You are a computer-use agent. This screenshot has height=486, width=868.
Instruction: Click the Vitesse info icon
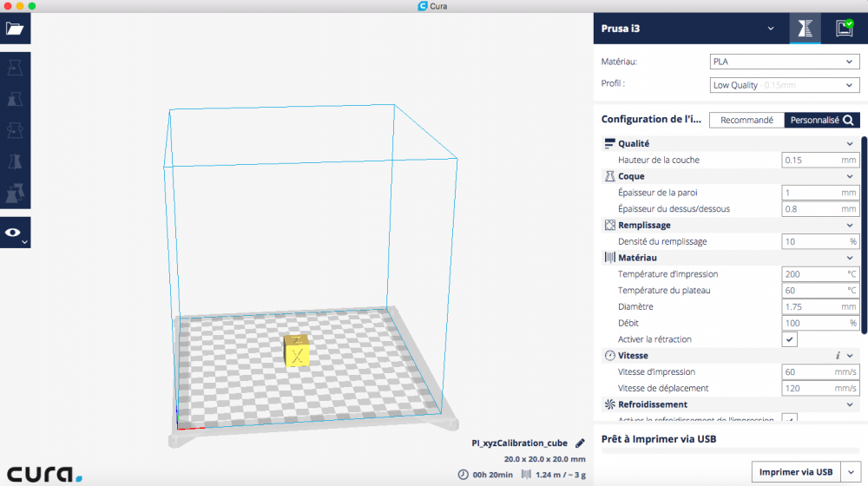click(838, 355)
